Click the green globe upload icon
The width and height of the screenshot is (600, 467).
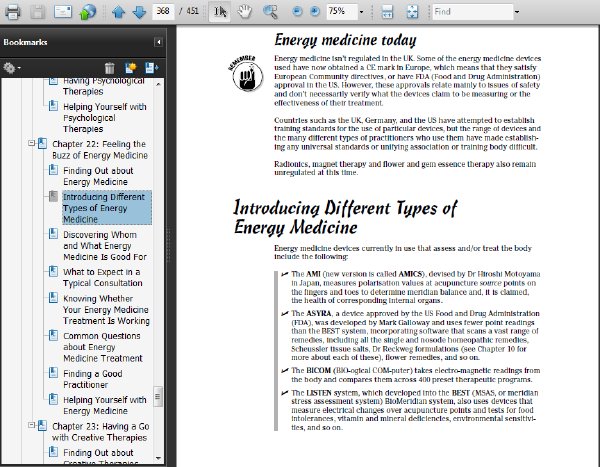tap(87, 11)
